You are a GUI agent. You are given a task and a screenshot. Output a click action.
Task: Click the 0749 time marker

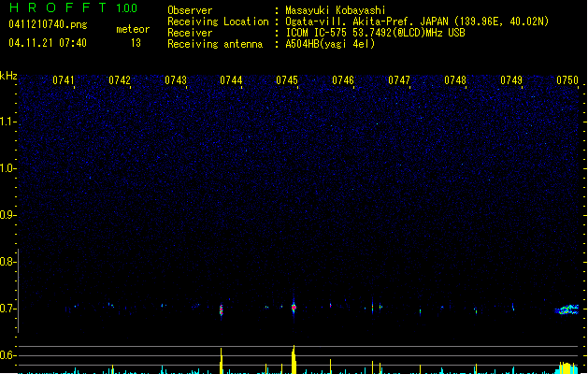point(511,80)
